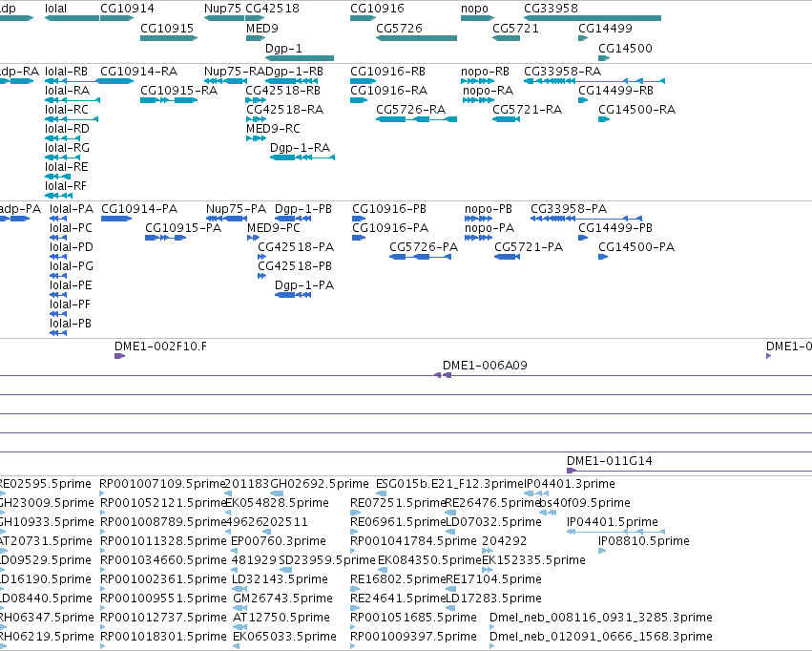Image resolution: width=812 pixels, height=651 pixels.
Task: Click the CG5721-RA transcript label
Action: tap(527, 109)
